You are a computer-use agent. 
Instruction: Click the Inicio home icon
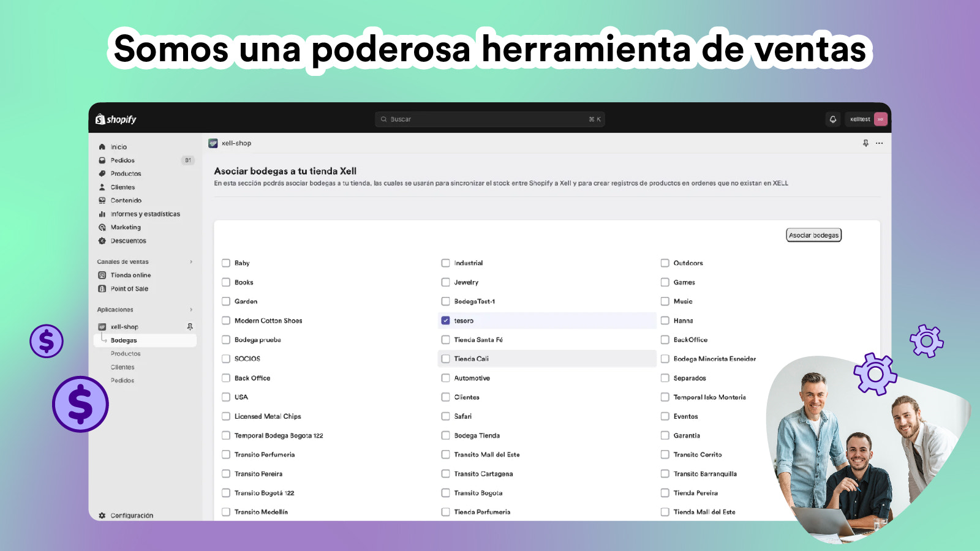pyautogui.click(x=102, y=147)
